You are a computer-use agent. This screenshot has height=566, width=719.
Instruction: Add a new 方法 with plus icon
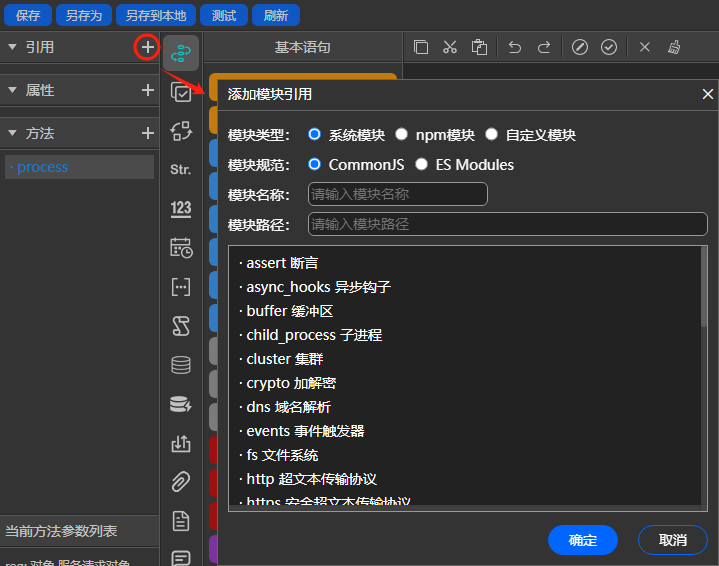tap(147, 133)
